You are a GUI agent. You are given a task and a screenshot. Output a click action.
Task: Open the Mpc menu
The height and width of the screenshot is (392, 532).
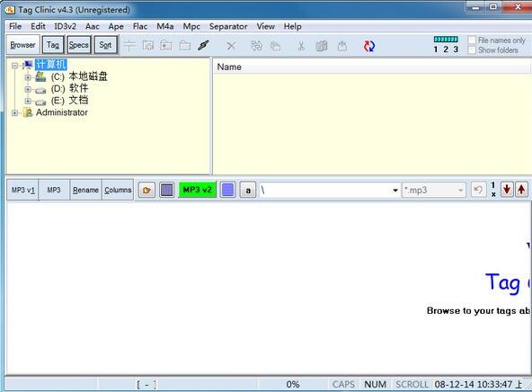point(191,26)
